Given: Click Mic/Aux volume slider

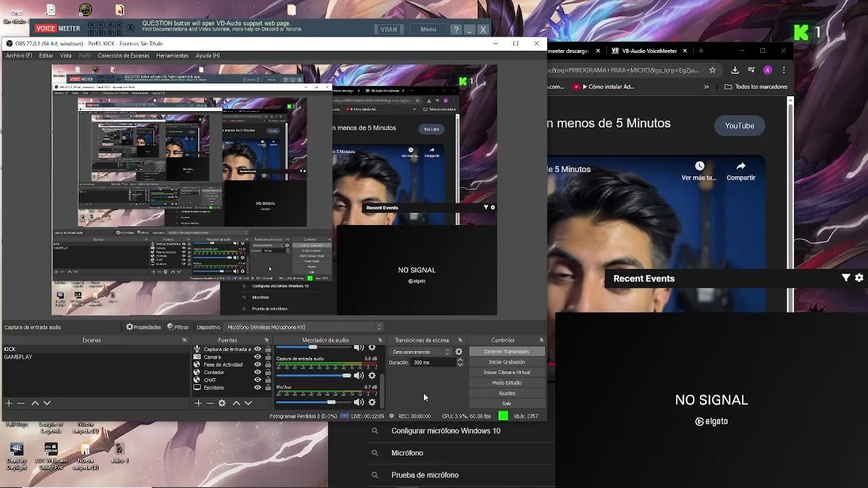Looking at the screenshot, I should (x=314, y=403).
